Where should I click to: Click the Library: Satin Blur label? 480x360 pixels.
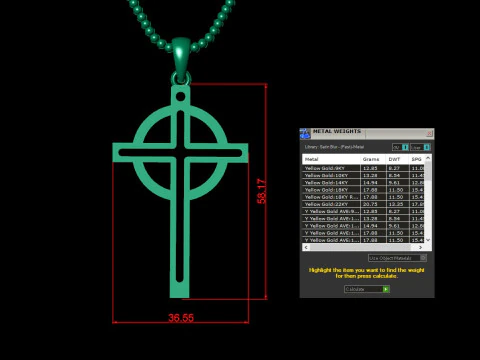click(334, 147)
